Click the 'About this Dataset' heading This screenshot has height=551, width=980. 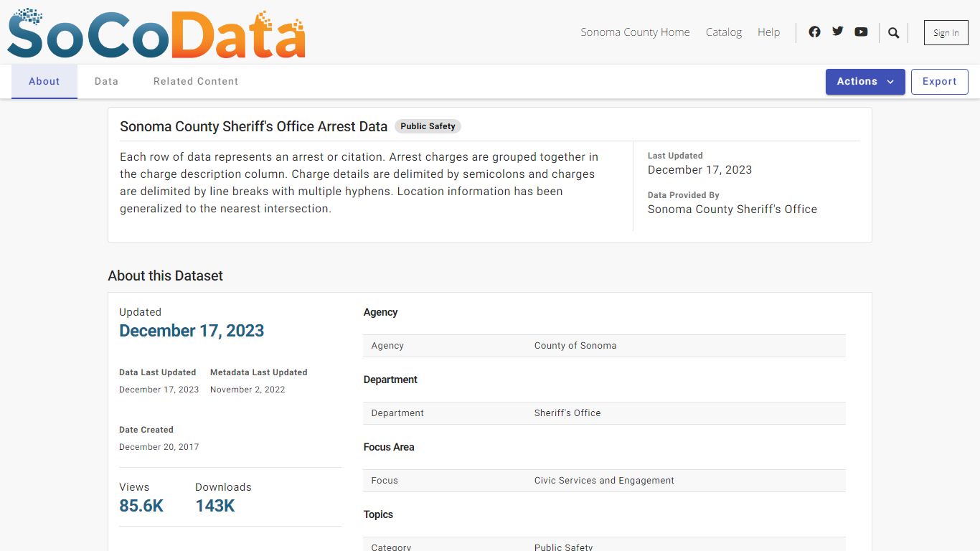click(165, 276)
